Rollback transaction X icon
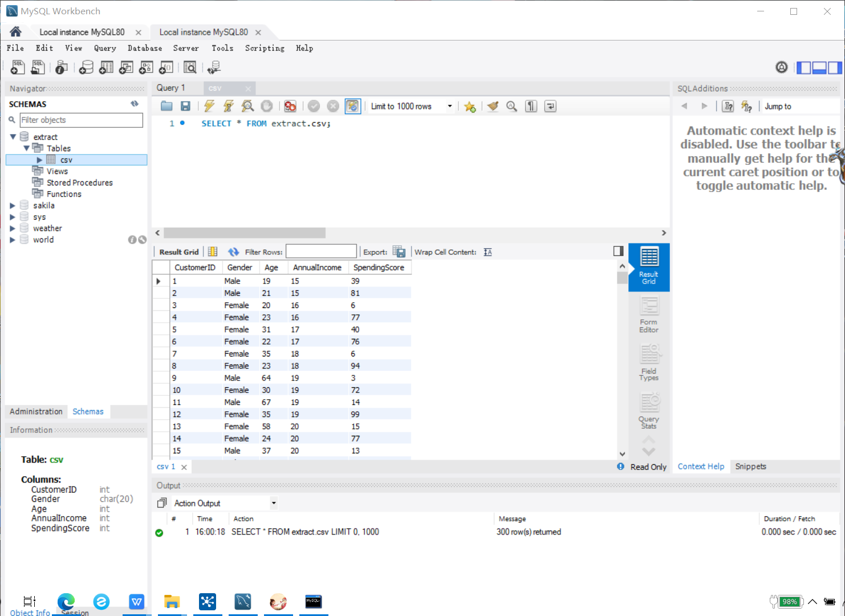The height and width of the screenshot is (616, 845). (333, 106)
